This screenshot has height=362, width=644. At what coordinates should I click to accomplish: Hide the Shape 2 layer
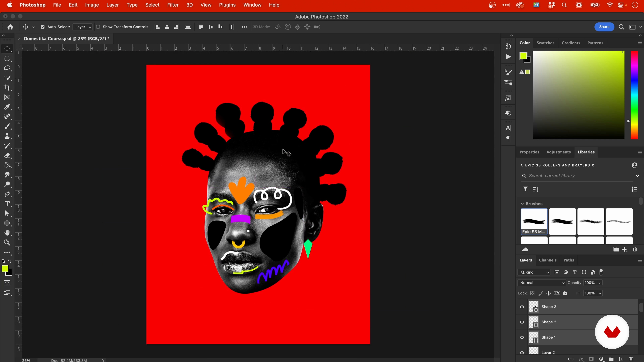click(x=522, y=322)
